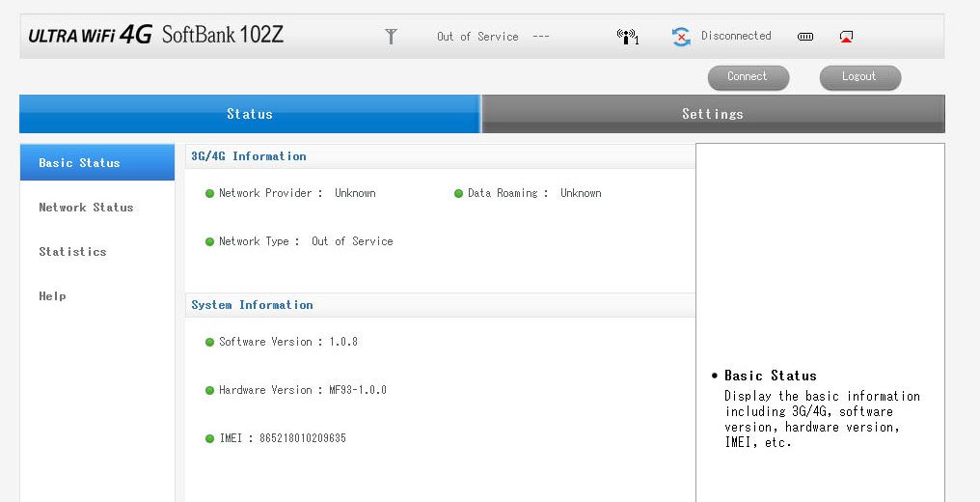The height and width of the screenshot is (502, 980).
Task: Click the red arrow notification icon
Action: (x=846, y=37)
